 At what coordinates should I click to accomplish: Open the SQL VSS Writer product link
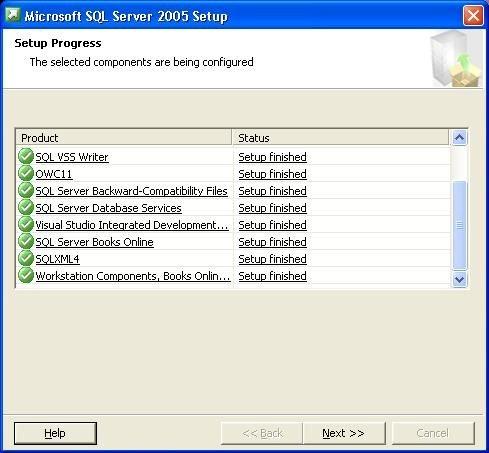pos(72,157)
